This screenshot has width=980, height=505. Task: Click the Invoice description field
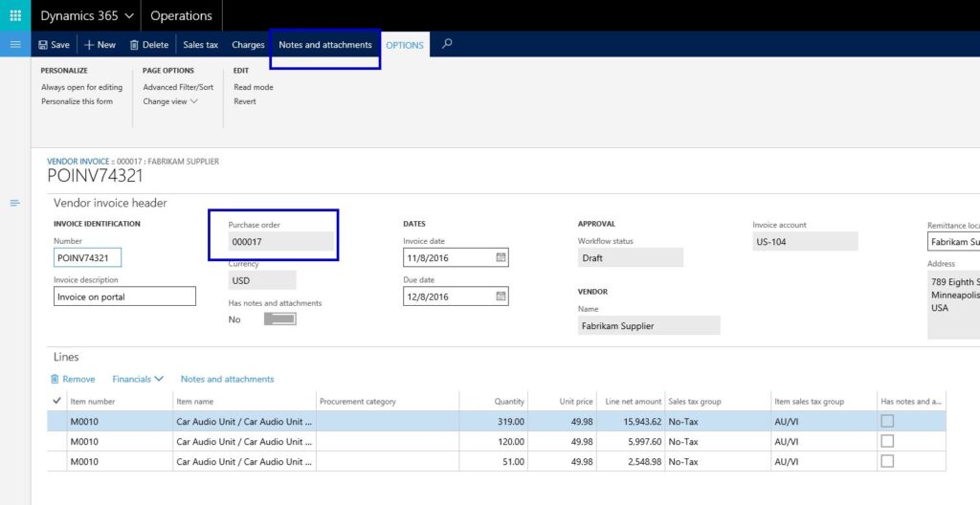point(124,296)
